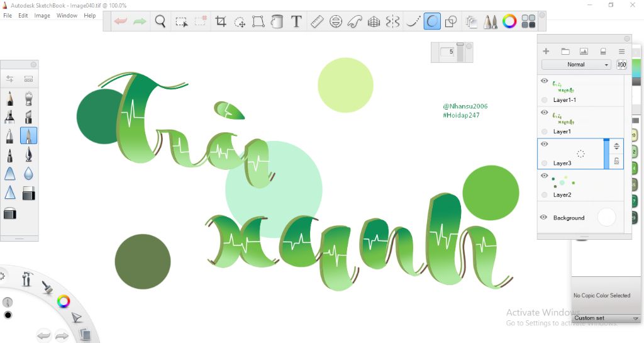The width and height of the screenshot is (644, 343).
Task: Toggle the Symmetry tool
Action: 392,21
